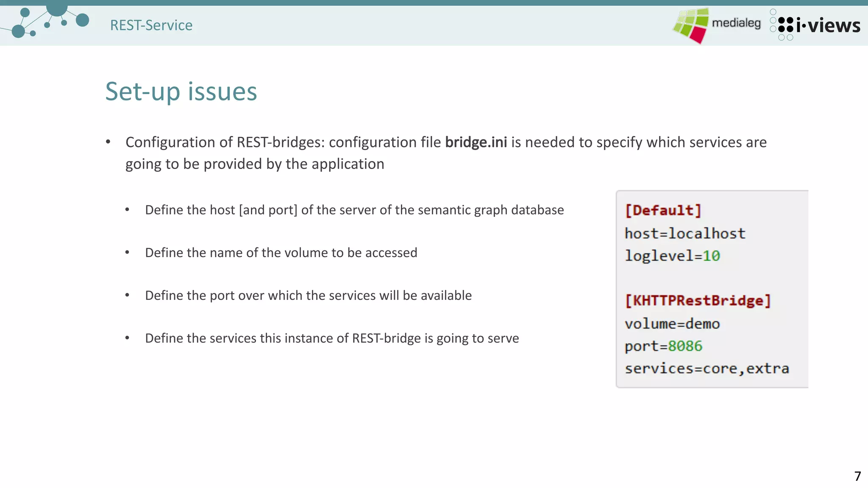Click the bullet about host and port
The height and width of the screenshot is (488, 868).
(x=354, y=210)
